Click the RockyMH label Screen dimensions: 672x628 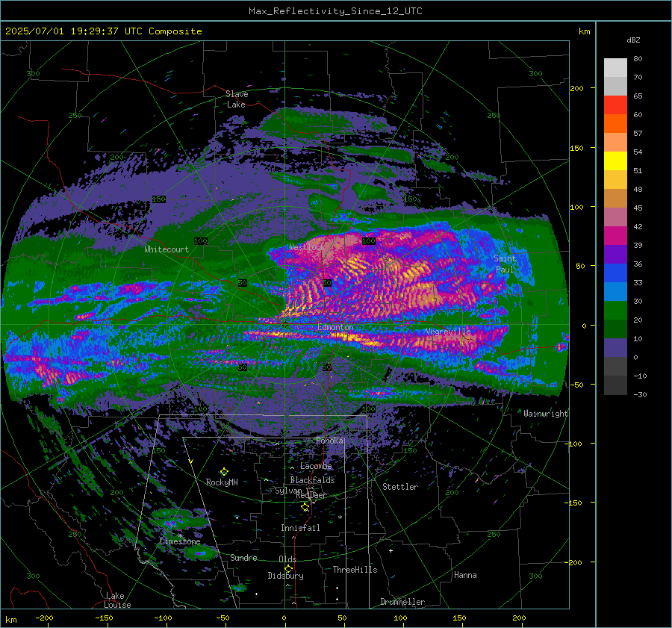(222, 482)
